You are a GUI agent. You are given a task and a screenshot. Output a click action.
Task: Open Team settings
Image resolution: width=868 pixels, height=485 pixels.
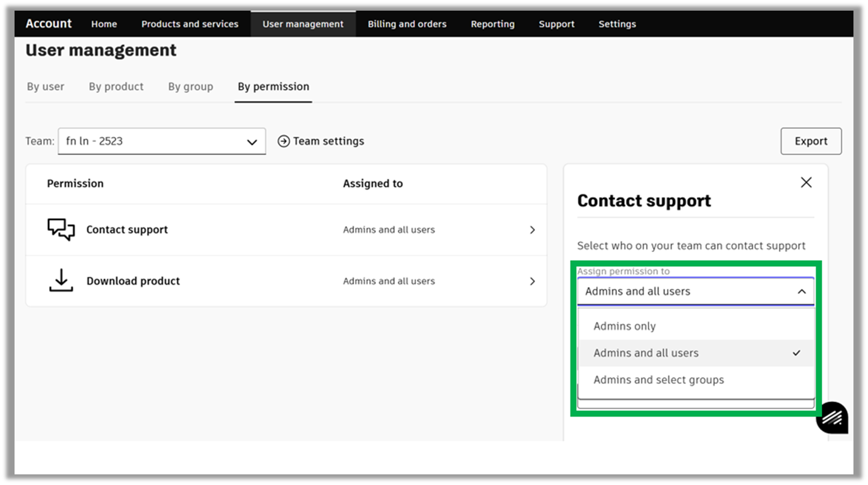pos(328,141)
